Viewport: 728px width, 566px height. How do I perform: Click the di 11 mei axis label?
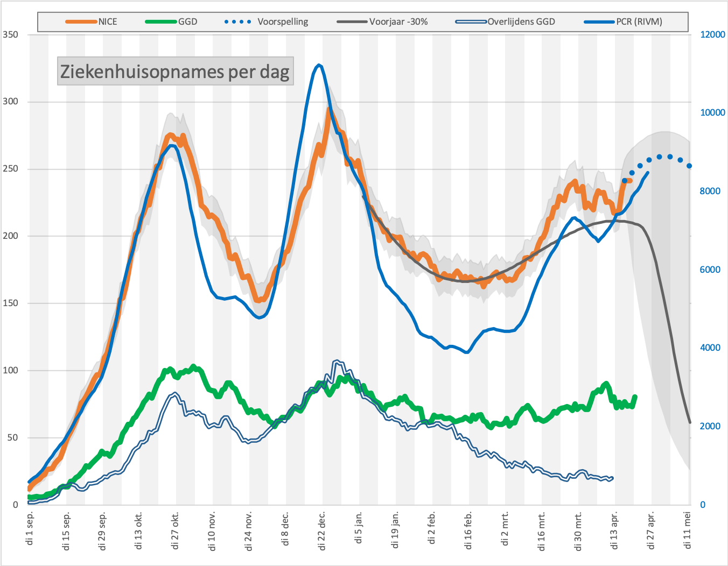click(x=688, y=530)
